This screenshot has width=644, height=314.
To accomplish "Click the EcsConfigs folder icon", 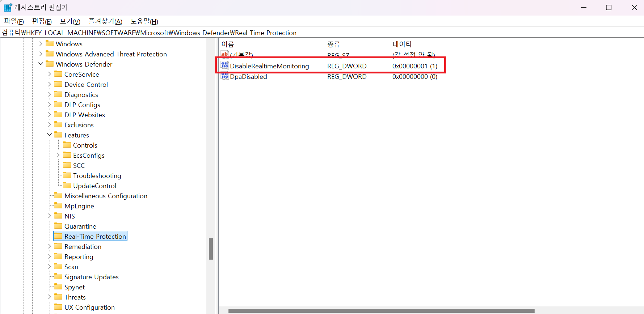I will tap(67, 155).
